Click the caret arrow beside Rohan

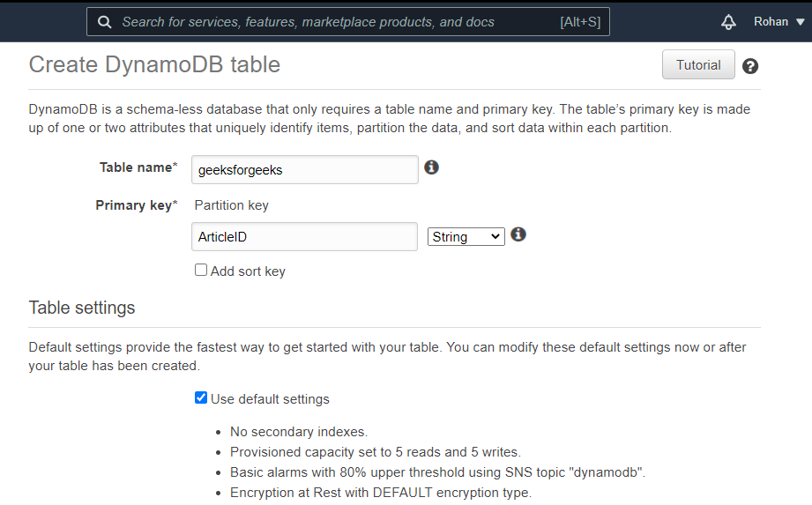(800, 22)
